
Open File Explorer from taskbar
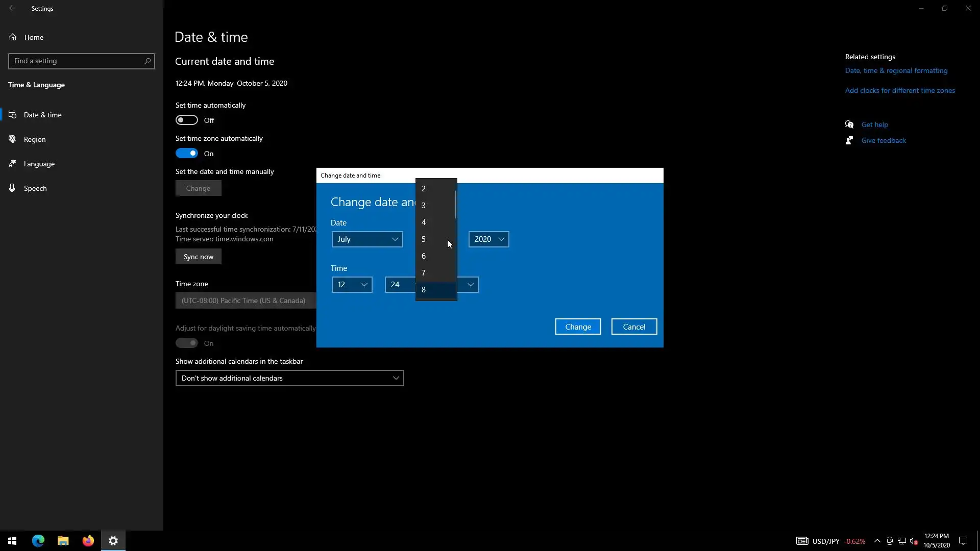pyautogui.click(x=63, y=541)
